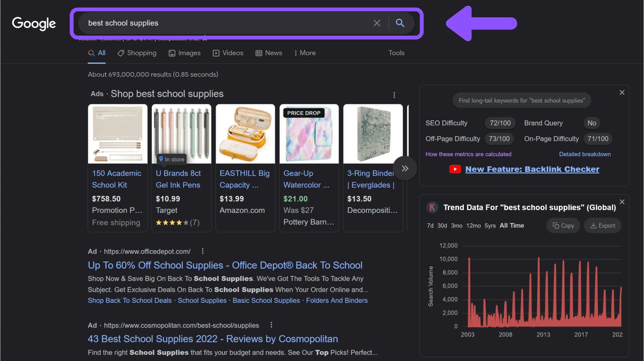This screenshot has width=644, height=361.
Task: Open the Tools options
Action: pyautogui.click(x=396, y=53)
